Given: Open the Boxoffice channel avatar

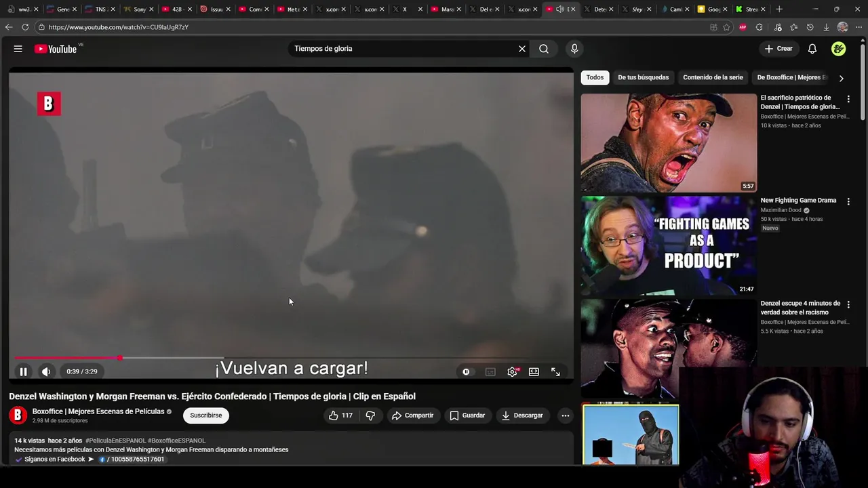Looking at the screenshot, I should pyautogui.click(x=18, y=415).
